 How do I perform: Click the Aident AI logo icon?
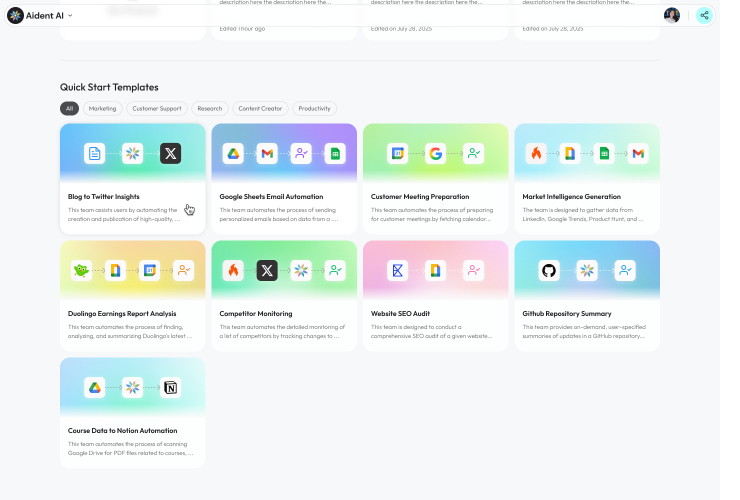point(16,16)
